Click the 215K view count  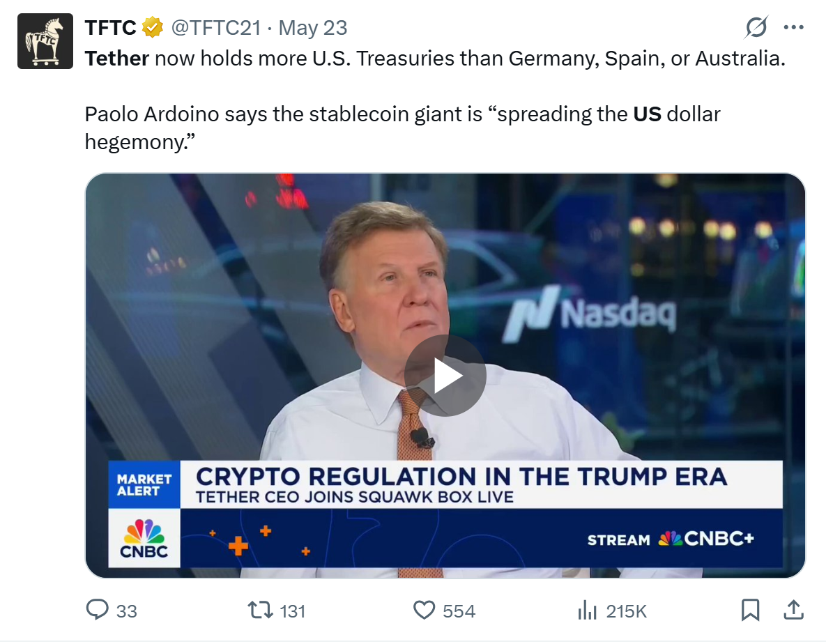click(x=627, y=611)
